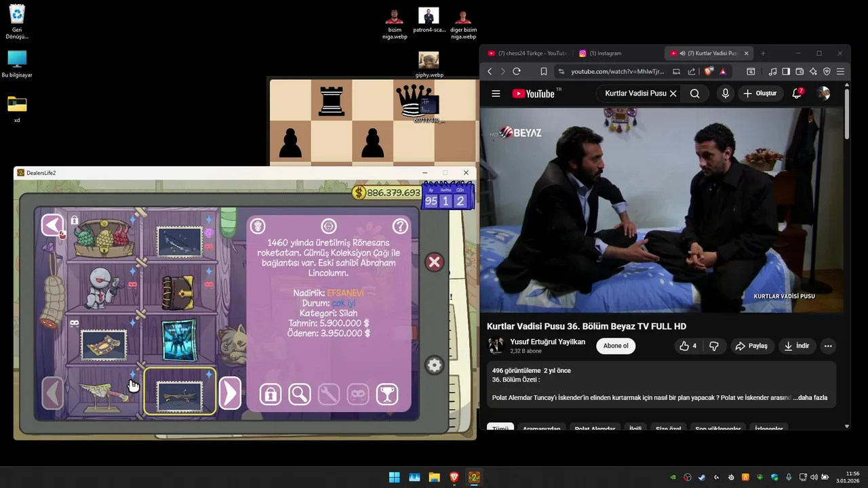This screenshot has height=488, width=868.
Task: Click the Steam tray icon
Action: [702, 477]
